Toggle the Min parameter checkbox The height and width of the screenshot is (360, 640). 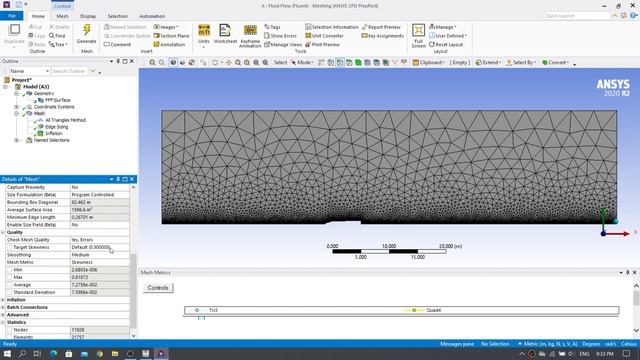tap(10, 270)
